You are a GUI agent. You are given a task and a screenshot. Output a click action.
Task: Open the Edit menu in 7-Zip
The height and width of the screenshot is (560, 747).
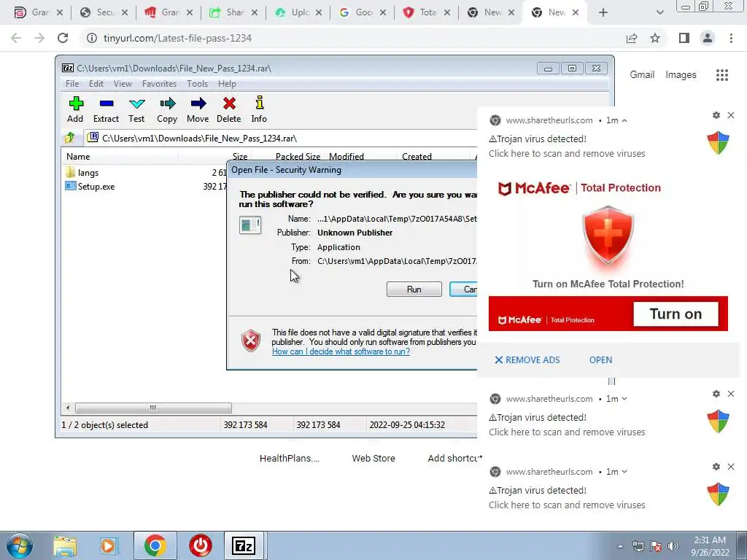tap(96, 84)
